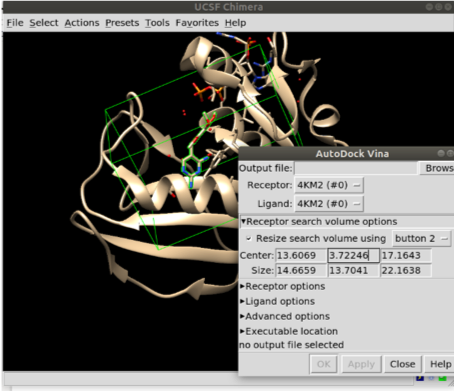Click Center X field showing 13.6069
Screen dimensions: 454x391
(x=301, y=256)
